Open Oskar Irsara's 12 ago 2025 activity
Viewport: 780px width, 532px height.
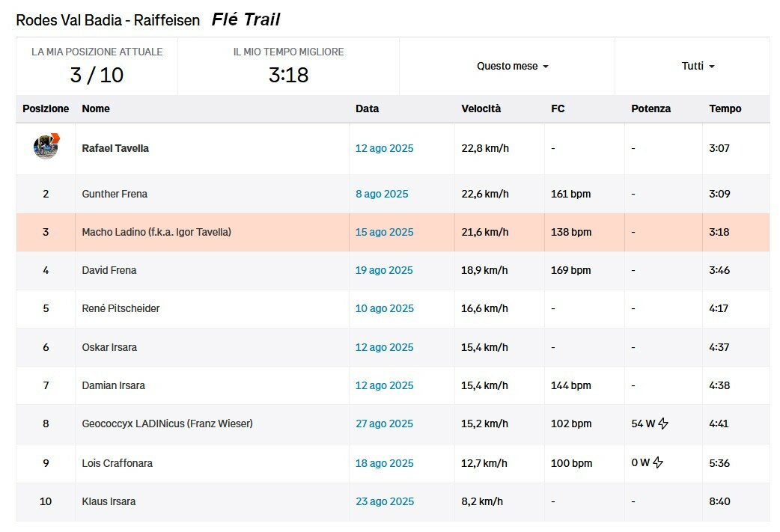[384, 347]
